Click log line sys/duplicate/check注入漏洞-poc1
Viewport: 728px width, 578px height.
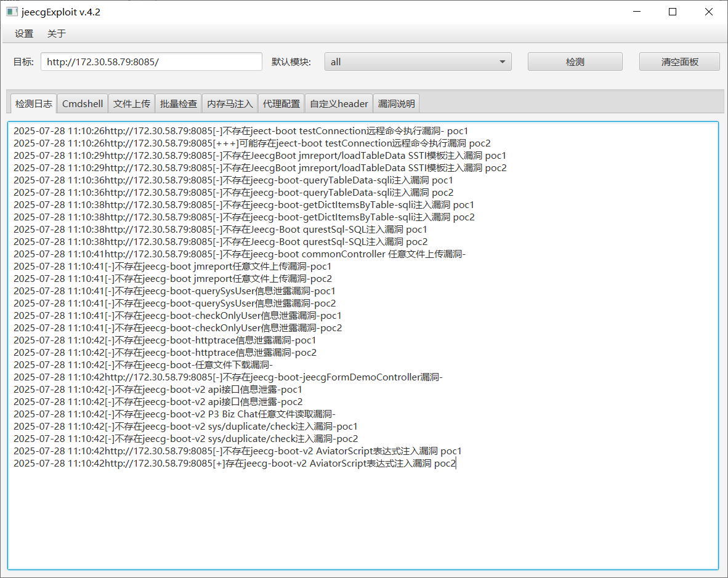click(x=185, y=426)
